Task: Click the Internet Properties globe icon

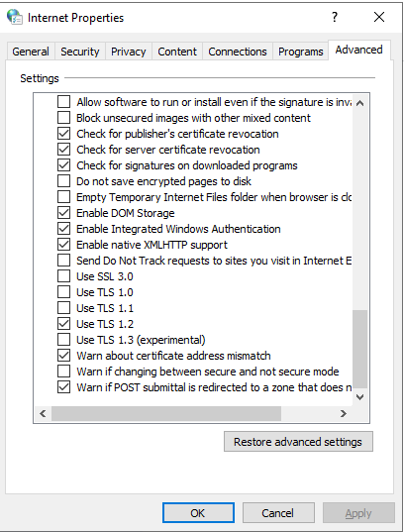Action: tap(15, 17)
